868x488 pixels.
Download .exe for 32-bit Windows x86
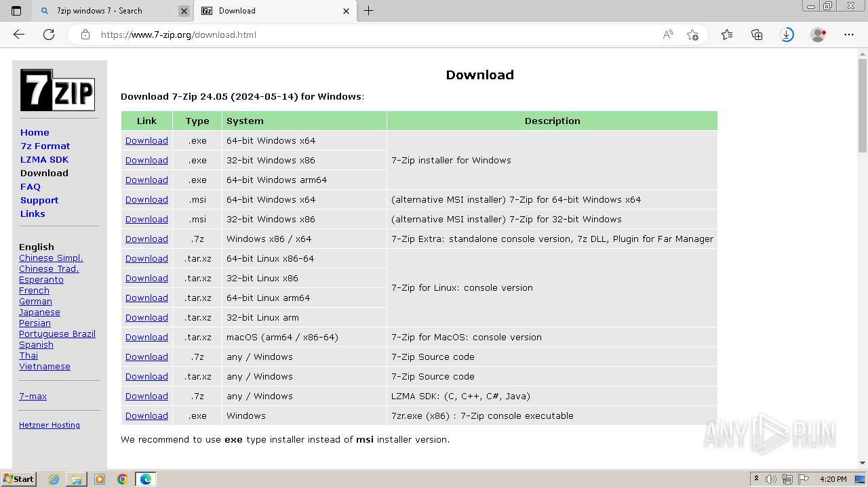click(x=146, y=160)
